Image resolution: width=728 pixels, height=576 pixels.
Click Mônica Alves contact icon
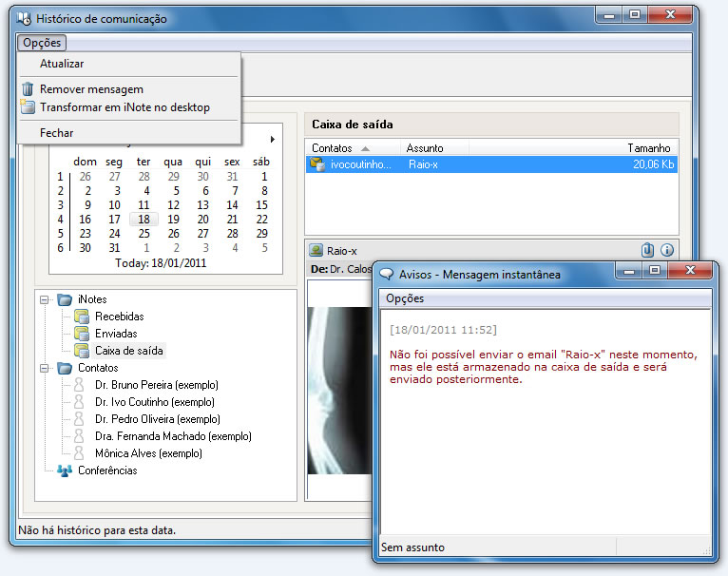(x=79, y=453)
